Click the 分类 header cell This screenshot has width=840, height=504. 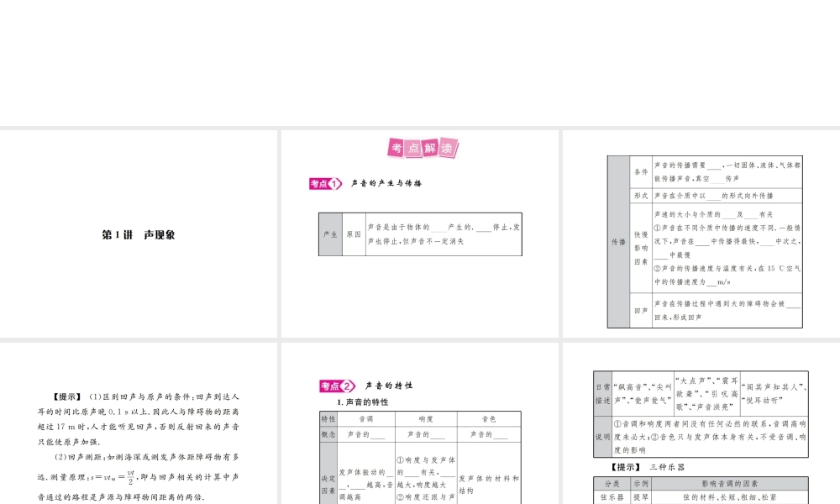(612, 483)
